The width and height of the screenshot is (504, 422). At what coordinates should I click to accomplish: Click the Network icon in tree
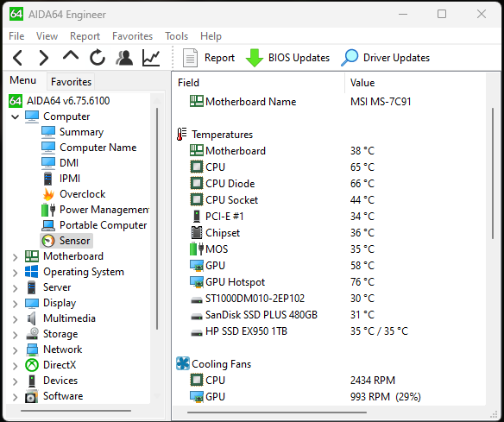click(x=32, y=350)
